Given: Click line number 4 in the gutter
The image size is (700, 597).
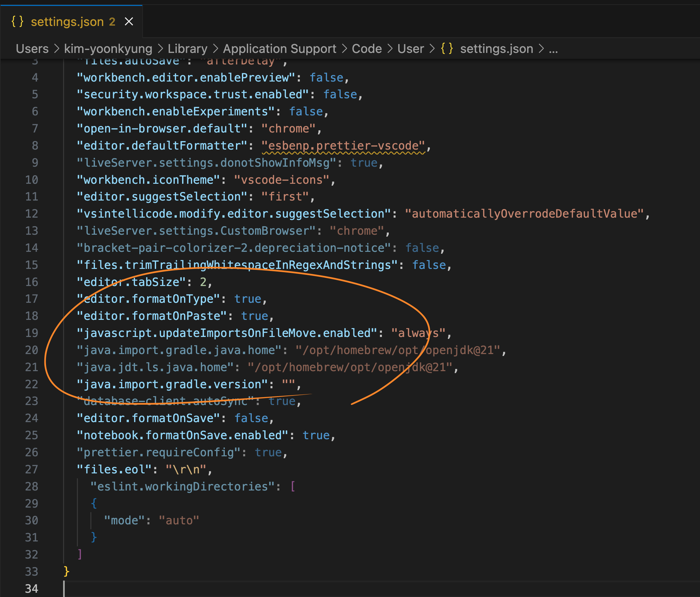Looking at the screenshot, I should pyautogui.click(x=35, y=78).
